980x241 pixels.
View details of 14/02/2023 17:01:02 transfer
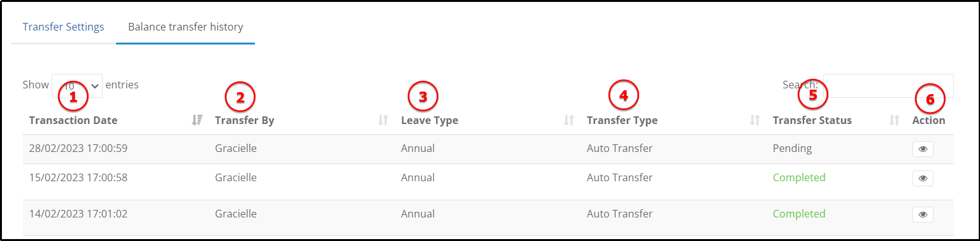[x=923, y=214]
